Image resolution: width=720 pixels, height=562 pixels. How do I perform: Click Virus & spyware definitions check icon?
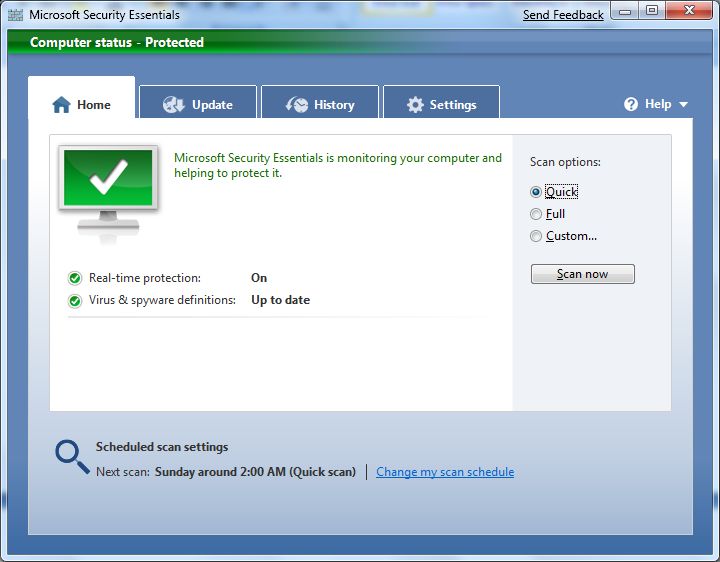click(x=75, y=301)
